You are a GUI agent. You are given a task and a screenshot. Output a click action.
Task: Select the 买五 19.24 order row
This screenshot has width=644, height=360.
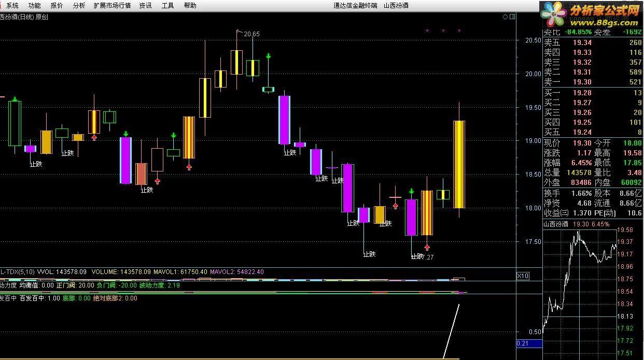[593, 133]
